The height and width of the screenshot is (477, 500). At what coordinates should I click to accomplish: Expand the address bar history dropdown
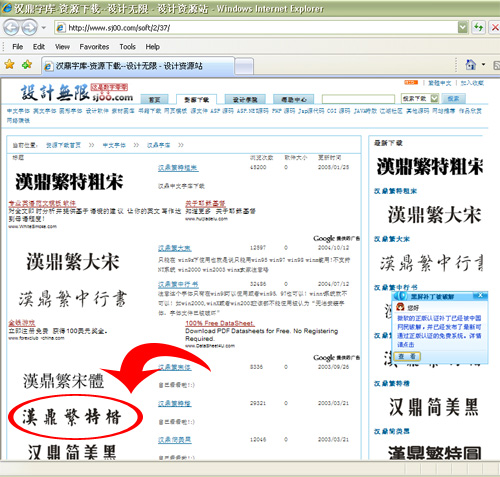(x=462, y=28)
